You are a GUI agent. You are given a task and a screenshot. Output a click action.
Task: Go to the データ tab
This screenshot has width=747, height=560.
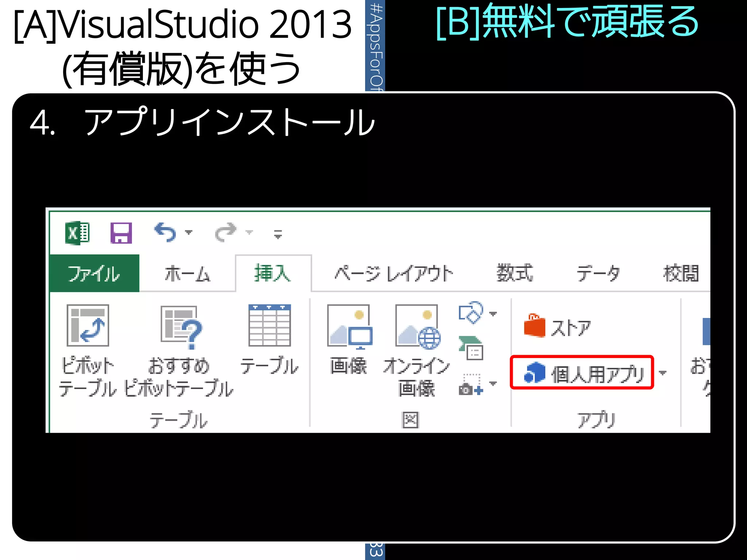click(598, 273)
